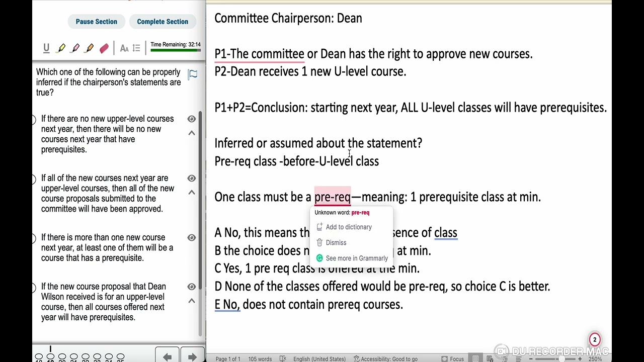Go to next question with the right arrow

pos(192,356)
